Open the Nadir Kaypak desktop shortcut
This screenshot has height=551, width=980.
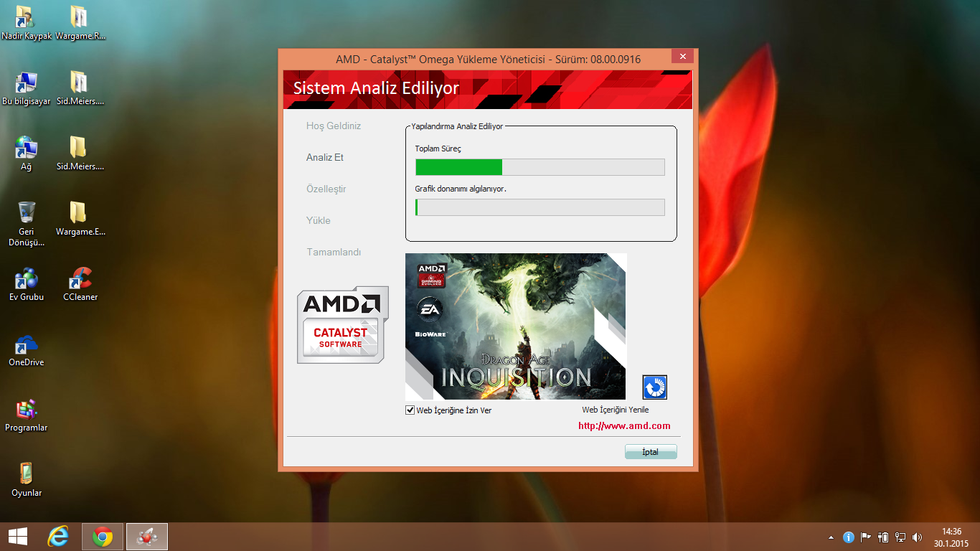coord(27,23)
